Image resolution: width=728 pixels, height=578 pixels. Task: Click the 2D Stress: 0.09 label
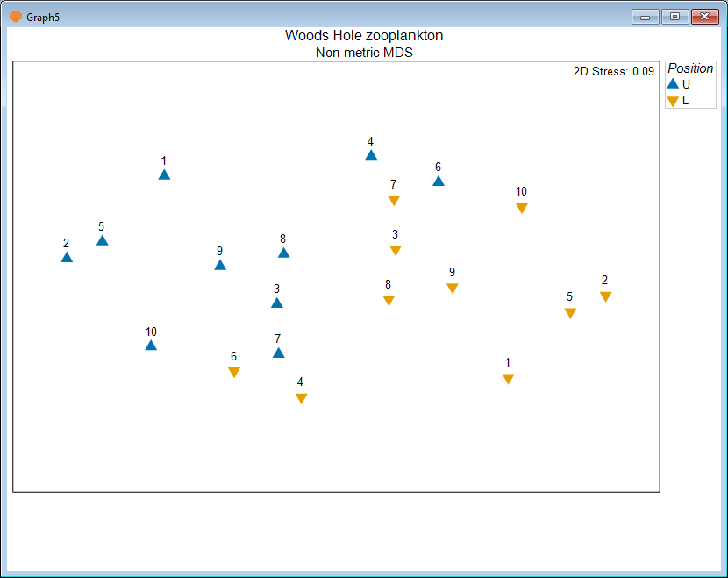613,72
